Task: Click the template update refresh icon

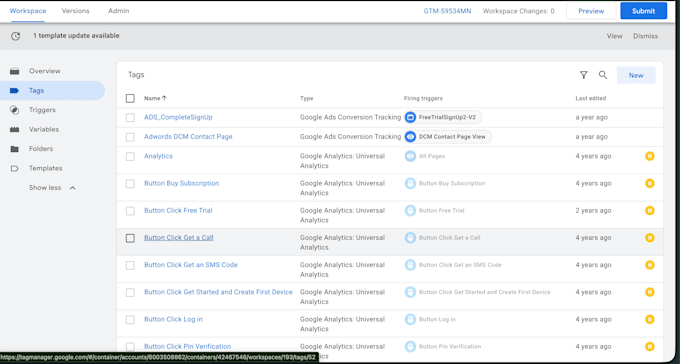Action: coord(16,36)
